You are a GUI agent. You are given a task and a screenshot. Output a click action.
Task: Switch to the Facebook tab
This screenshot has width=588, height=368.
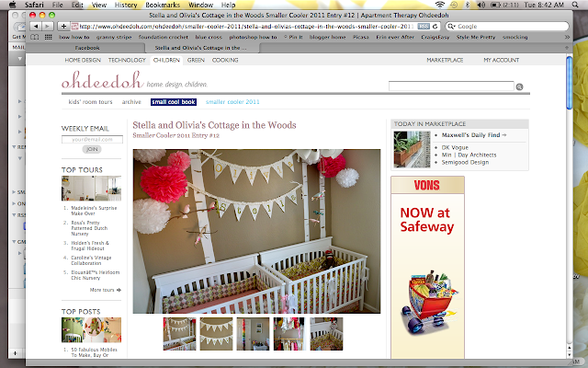coord(87,48)
